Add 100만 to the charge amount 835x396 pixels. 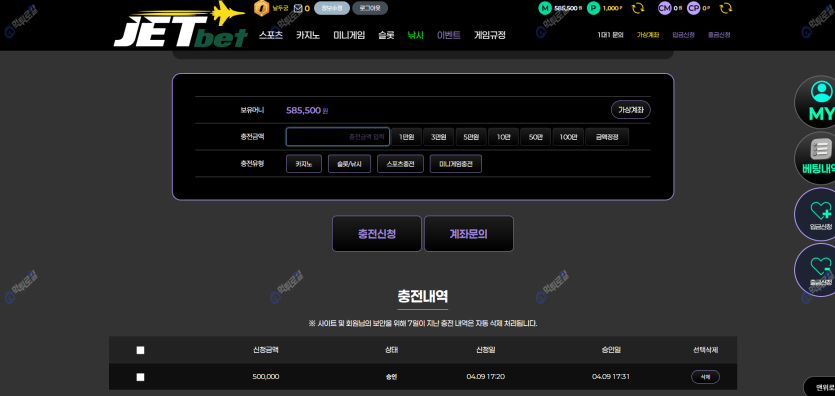[x=568, y=137]
